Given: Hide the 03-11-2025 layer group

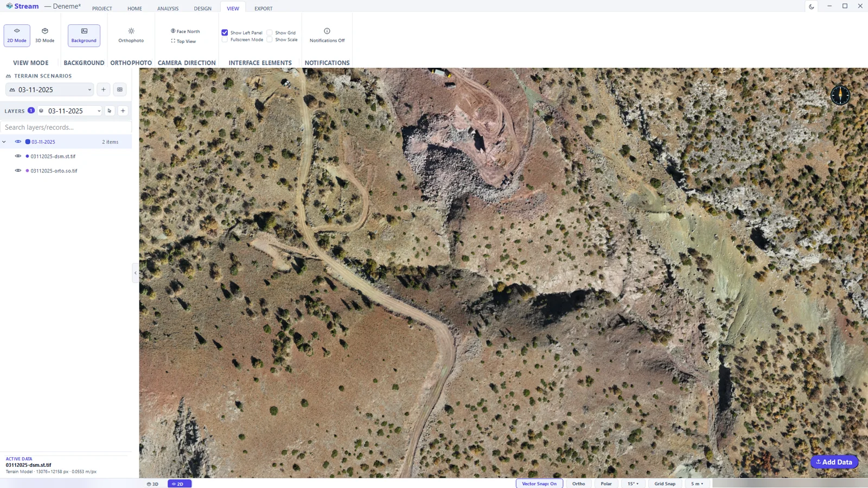Looking at the screenshot, I should point(18,142).
